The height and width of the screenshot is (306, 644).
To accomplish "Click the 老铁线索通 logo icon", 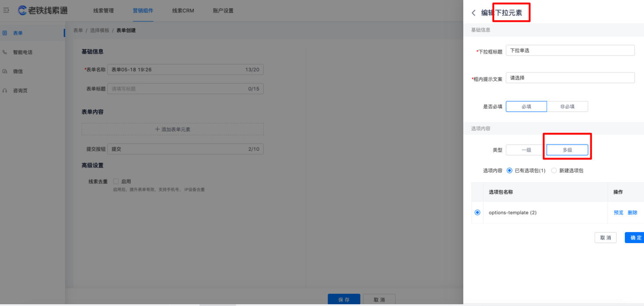I will (x=22, y=10).
